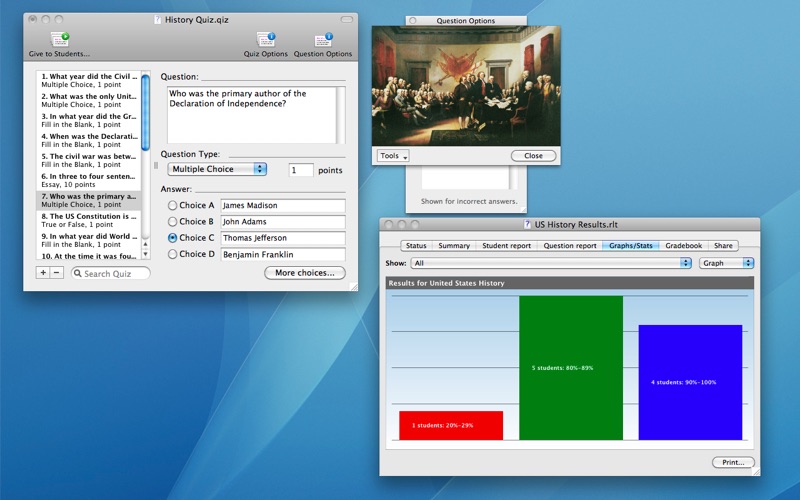The image size is (800, 500).
Task: Click the Give to Students toolbar icon
Action: tap(60, 39)
